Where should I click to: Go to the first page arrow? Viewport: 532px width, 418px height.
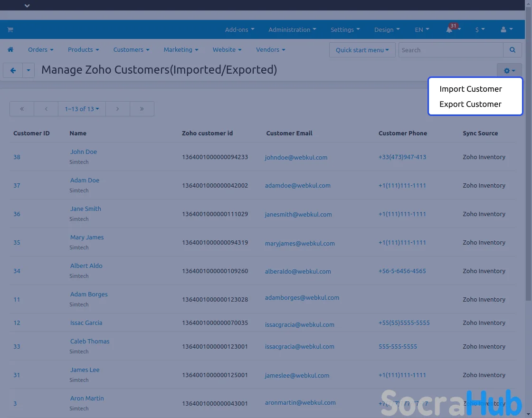coord(22,109)
